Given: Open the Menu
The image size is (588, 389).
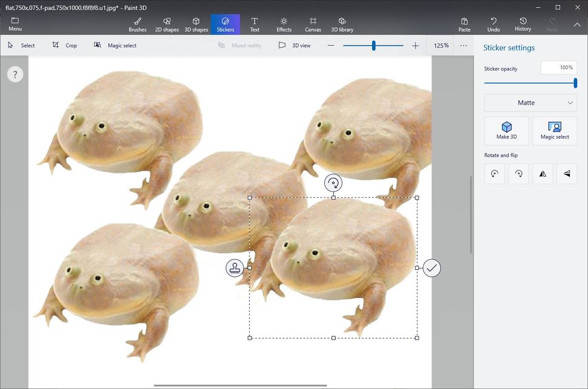Looking at the screenshot, I should point(15,24).
